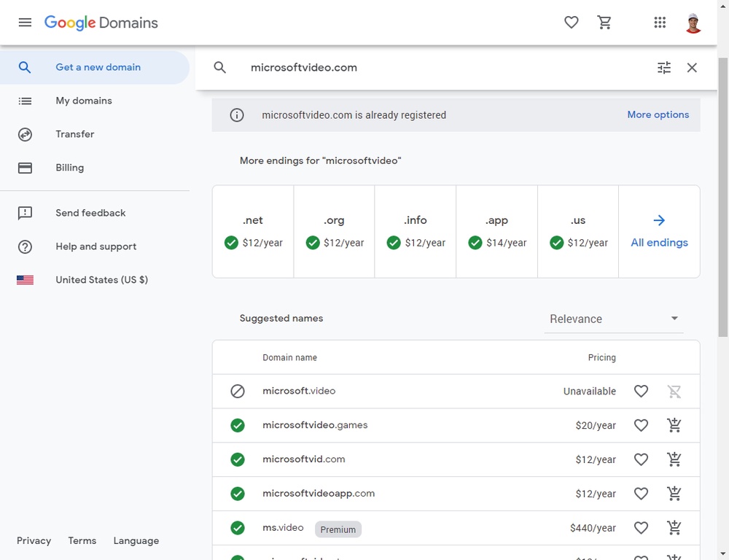
Task: Favorite microsoftvideo.games with heart icon
Action: pos(641,425)
